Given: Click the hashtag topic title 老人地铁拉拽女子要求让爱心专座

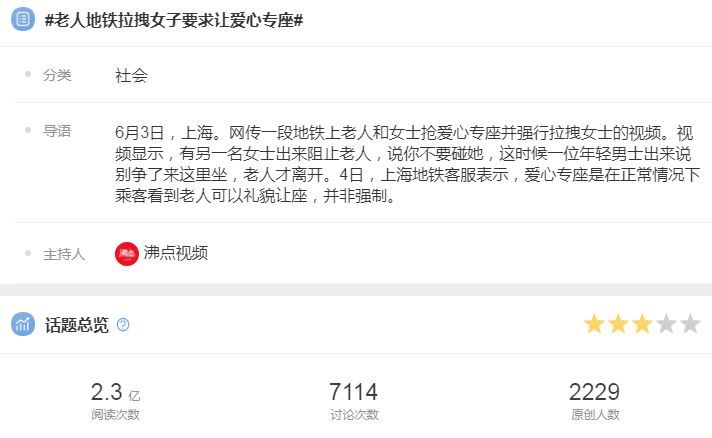Looking at the screenshot, I should (x=174, y=20).
